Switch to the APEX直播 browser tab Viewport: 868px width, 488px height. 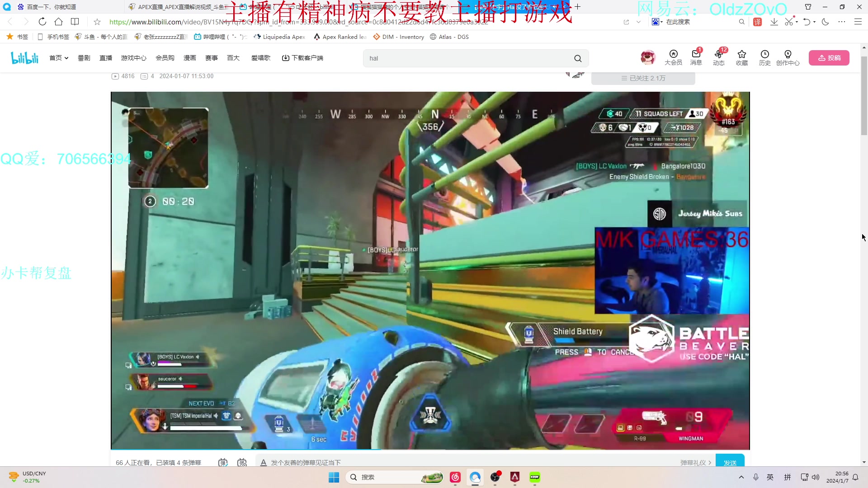(179, 7)
